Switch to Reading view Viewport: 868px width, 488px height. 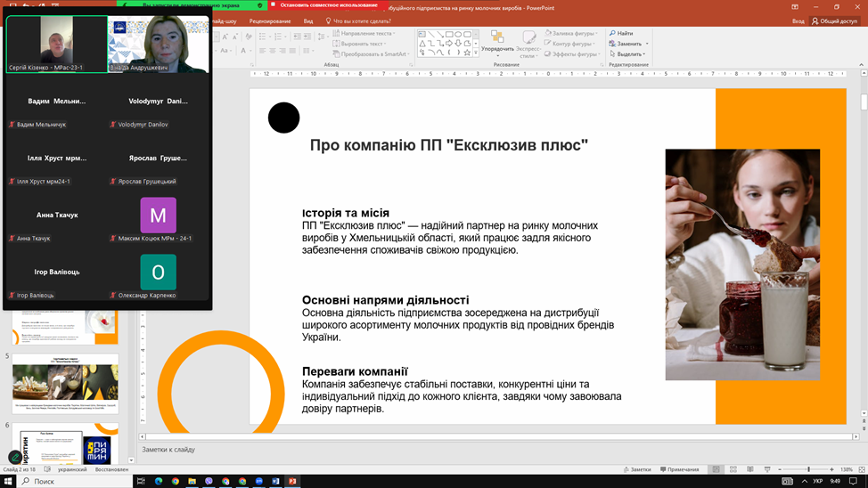(x=750, y=469)
